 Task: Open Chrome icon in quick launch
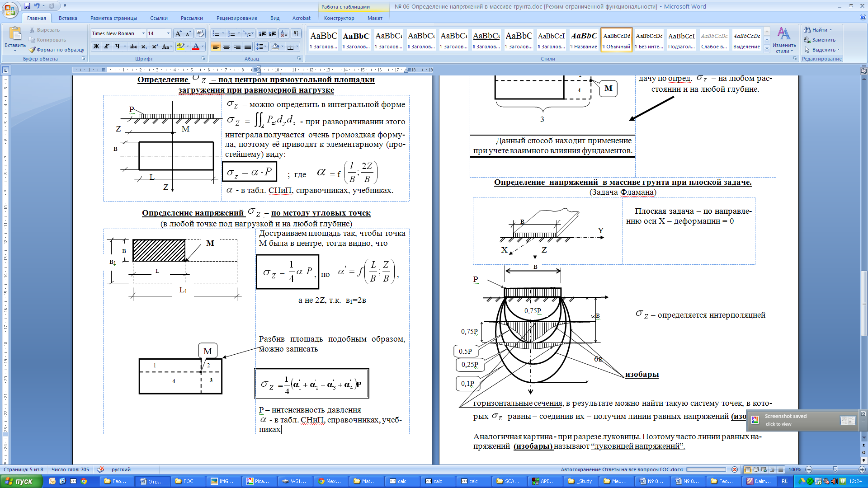click(84, 481)
